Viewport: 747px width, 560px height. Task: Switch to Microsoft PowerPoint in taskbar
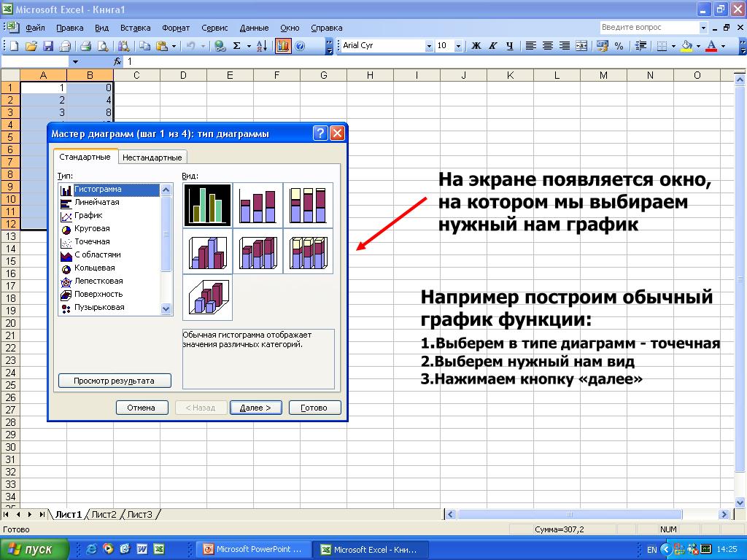pos(253,550)
